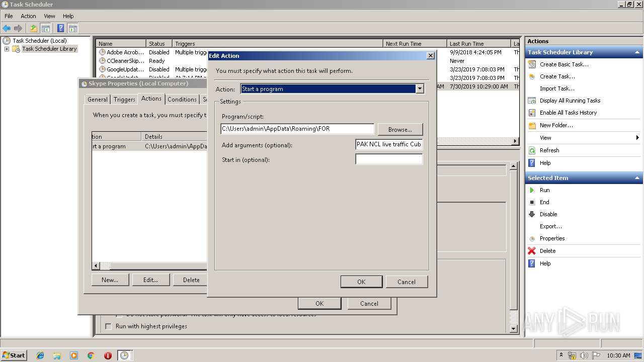Expand the Task Scheduler Library tree node

7,49
